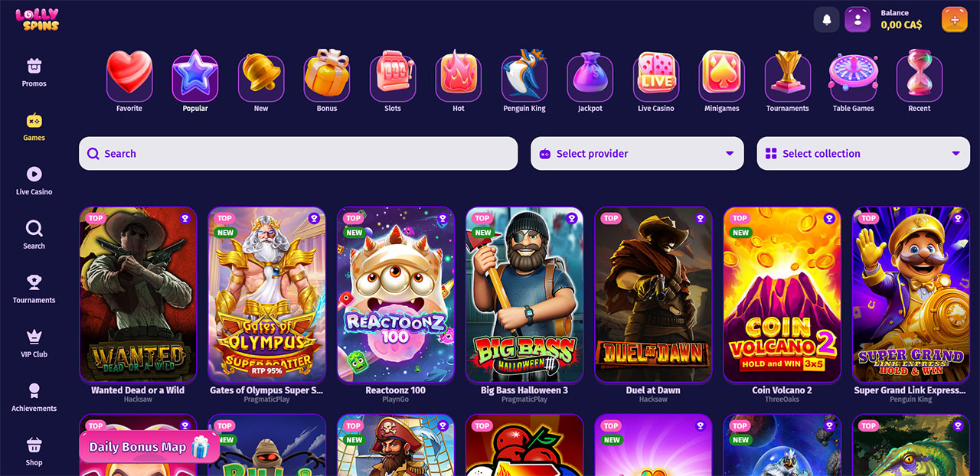
Task: Open notifications bell icon
Action: click(x=827, y=20)
